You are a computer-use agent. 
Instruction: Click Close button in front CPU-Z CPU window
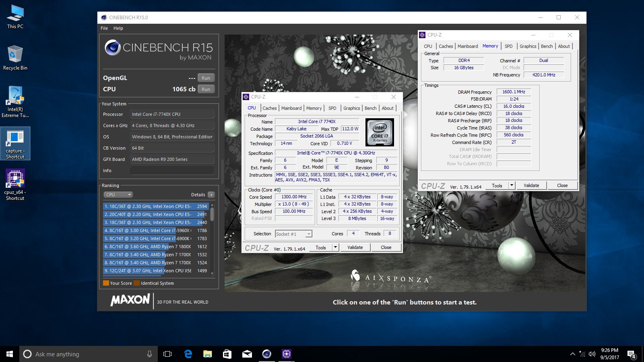point(386,248)
